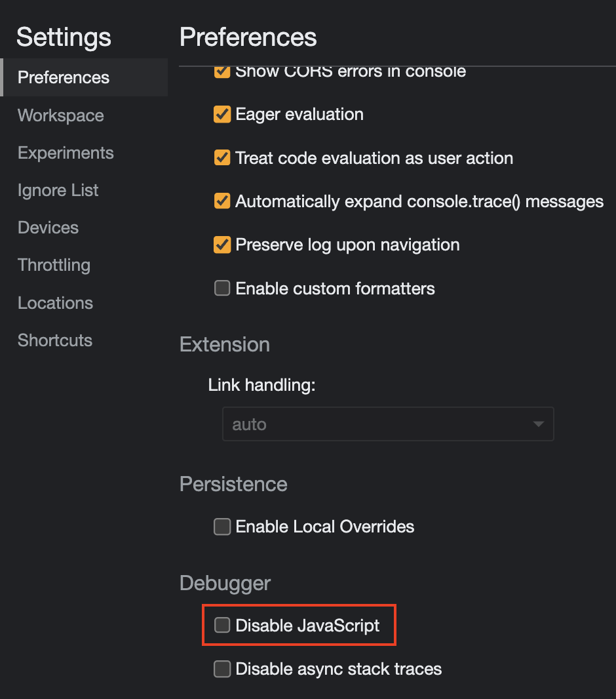Screen dimensions: 616x699
Task: Check Disable async stack traces
Action: pyautogui.click(x=221, y=669)
